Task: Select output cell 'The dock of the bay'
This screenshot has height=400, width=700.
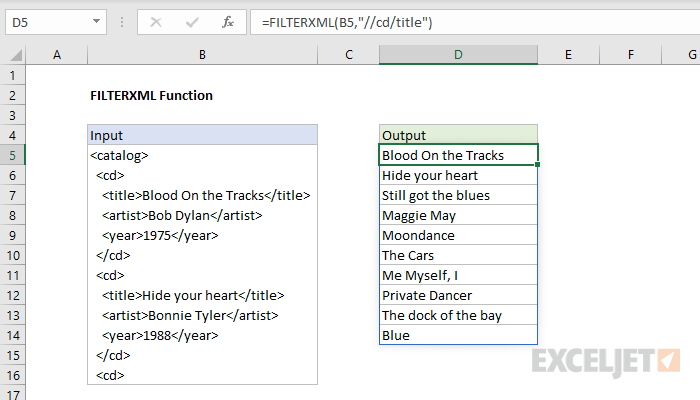Action: point(458,316)
